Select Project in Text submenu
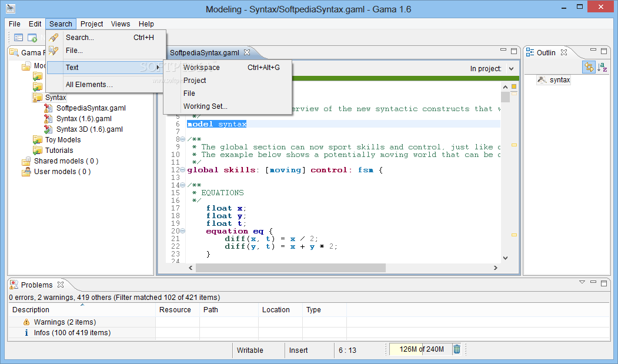 pos(228,81)
